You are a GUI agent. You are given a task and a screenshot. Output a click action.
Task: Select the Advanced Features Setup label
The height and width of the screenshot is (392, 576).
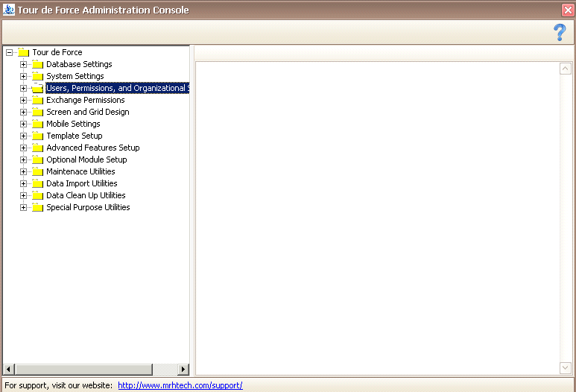pos(93,148)
